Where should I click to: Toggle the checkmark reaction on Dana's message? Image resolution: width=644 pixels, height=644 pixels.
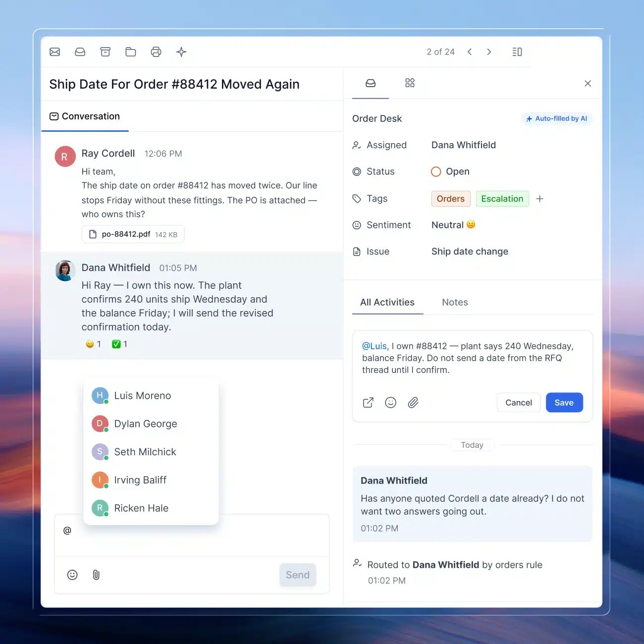coord(120,344)
